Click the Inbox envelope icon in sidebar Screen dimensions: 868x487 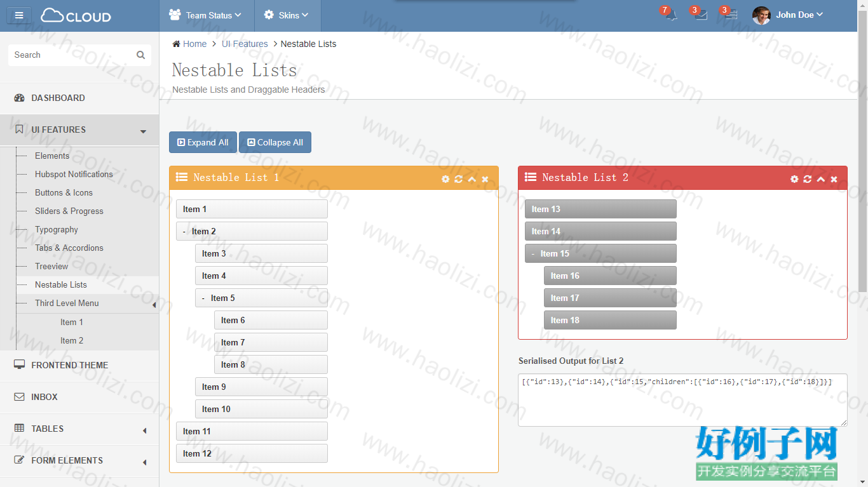(19, 397)
